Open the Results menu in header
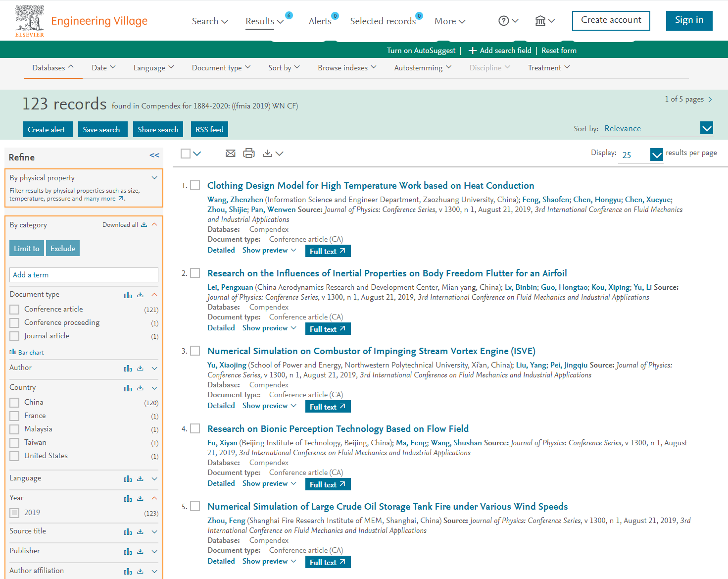Viewport: 728px width, 579px height. 265,21
